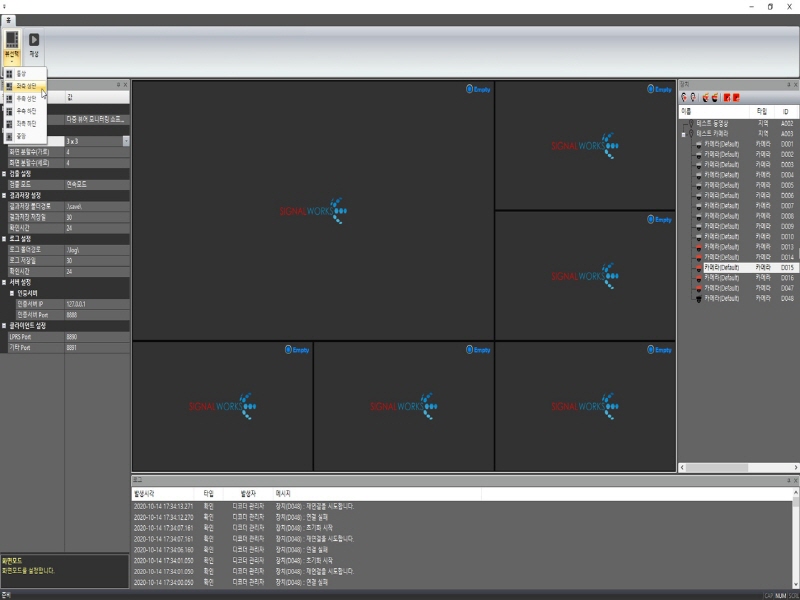Collapse the 클라이언트 설정 property group
This screenshot has height=600, width=800.
[x=4, y=326]
